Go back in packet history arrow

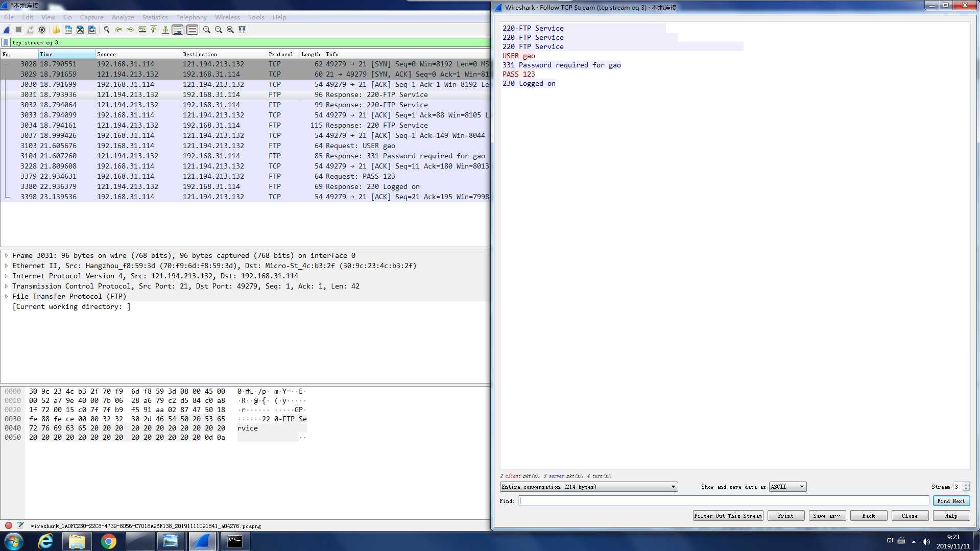point(118,30)
